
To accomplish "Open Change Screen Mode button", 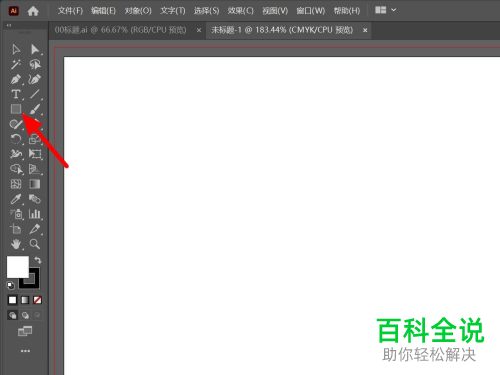I will pyautogui.click(x=25, y=331).
